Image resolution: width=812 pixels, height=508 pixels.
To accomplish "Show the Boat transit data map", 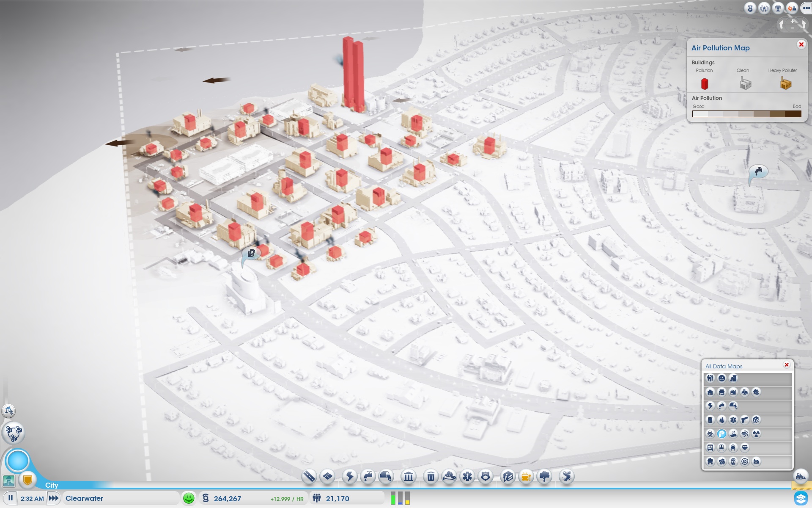I will tap(745, 447).
